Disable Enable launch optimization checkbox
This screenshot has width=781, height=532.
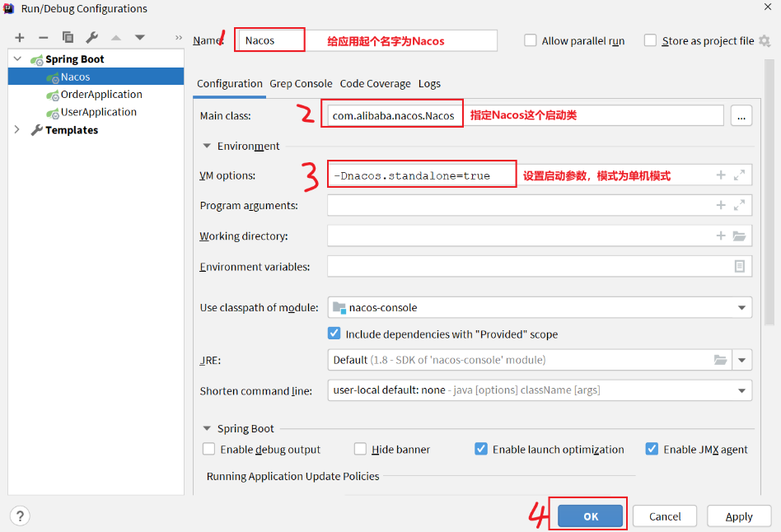[x=481, y=449]
